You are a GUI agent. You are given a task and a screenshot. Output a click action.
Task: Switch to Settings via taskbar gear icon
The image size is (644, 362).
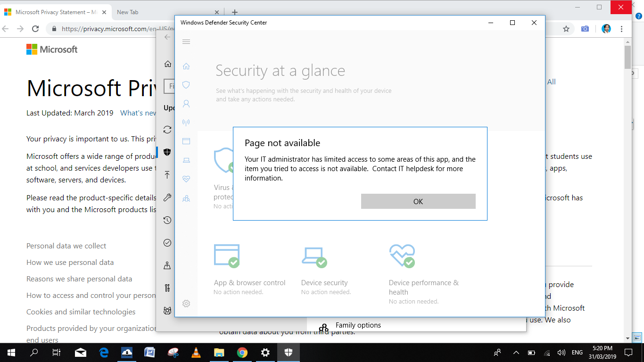pos(265,353)
